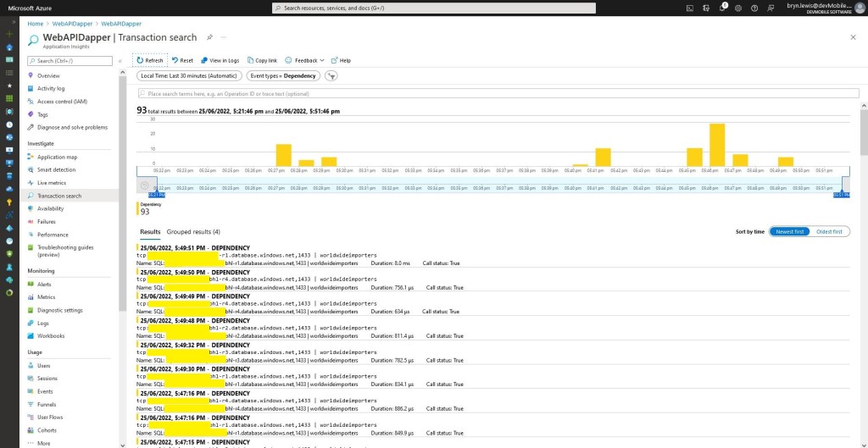Viewport: 868px width, 448px height.
Task: Select the Newest first sort option
Action: coord(789,231)
